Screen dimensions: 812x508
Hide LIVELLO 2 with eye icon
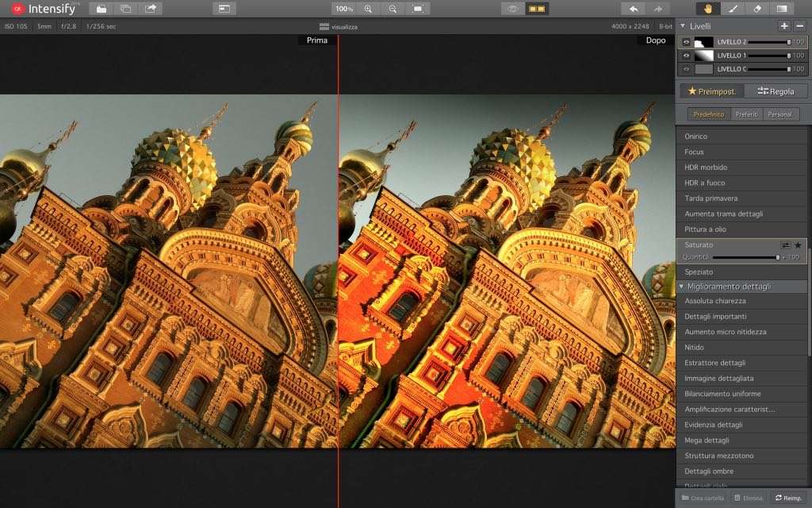pyautogui.click(x=687, y=42)
